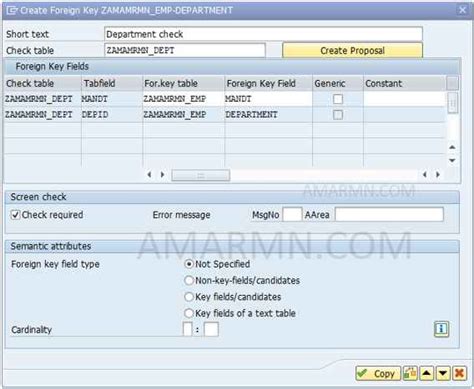Click the left horizontal scroll-right arrow
This screenshot has width=474, height=389.
162,174
